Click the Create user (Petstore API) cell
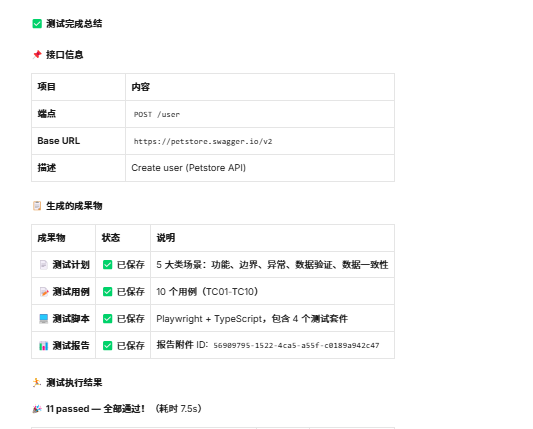This screenshot has height=429, width=533. 189,168
